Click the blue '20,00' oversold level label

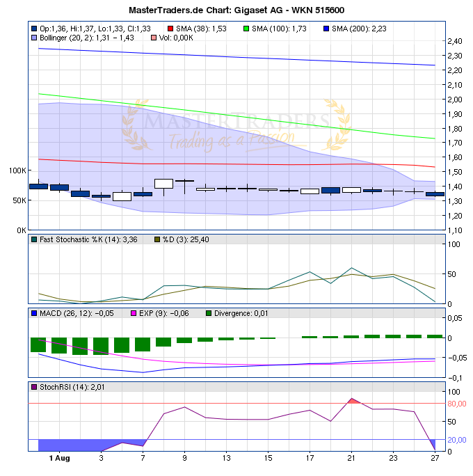click(457, 440)
